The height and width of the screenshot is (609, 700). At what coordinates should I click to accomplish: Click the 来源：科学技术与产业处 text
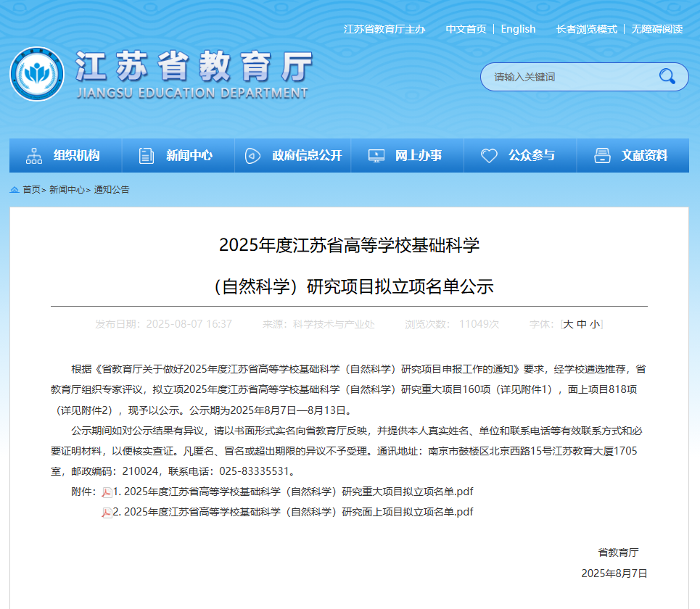point(318,324)
